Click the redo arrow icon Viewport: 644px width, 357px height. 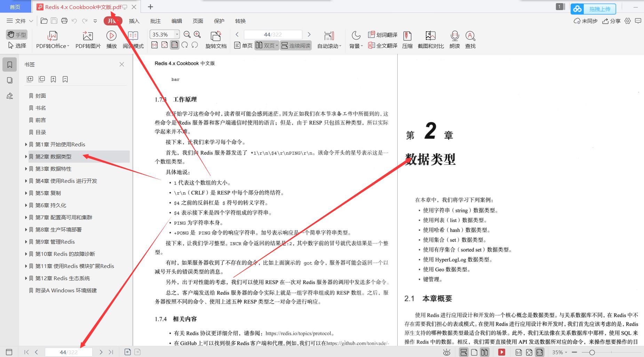[x=85, y=21]
